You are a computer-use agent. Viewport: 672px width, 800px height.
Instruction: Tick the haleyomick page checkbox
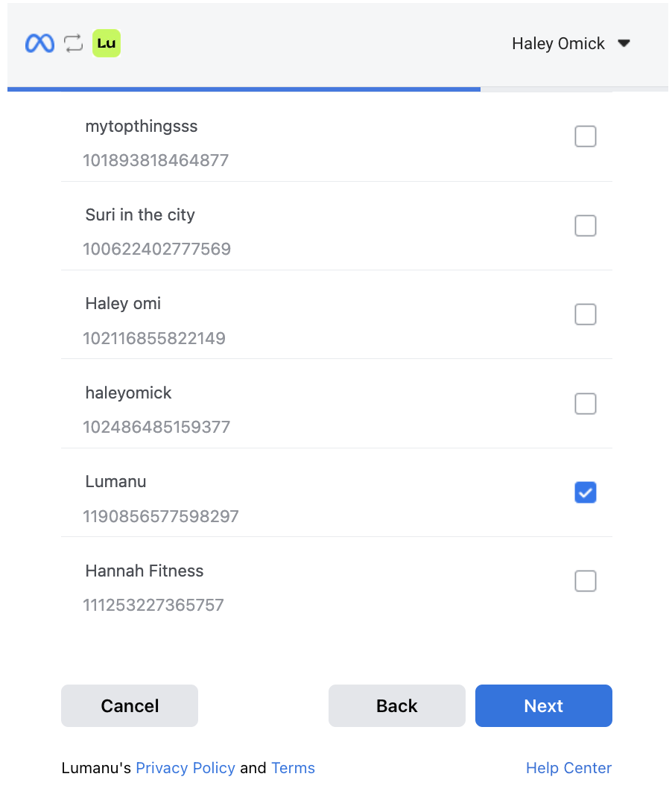pos(586,404)
